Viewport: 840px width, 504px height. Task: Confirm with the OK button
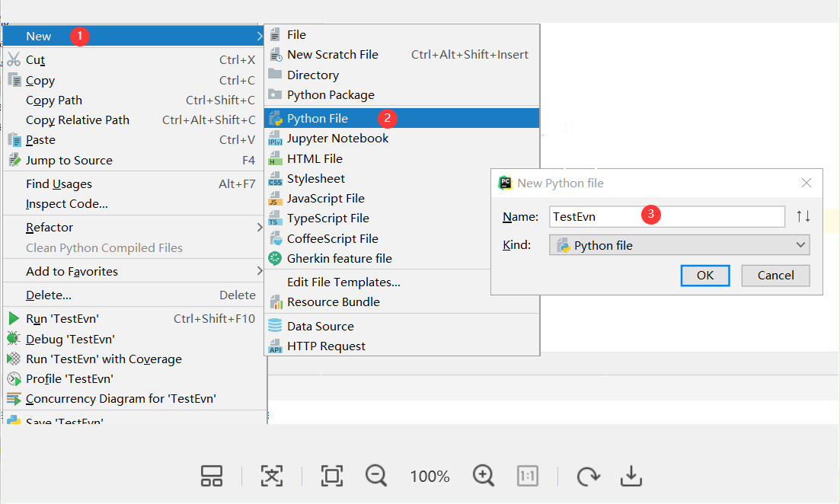click(x=704, y=275)
